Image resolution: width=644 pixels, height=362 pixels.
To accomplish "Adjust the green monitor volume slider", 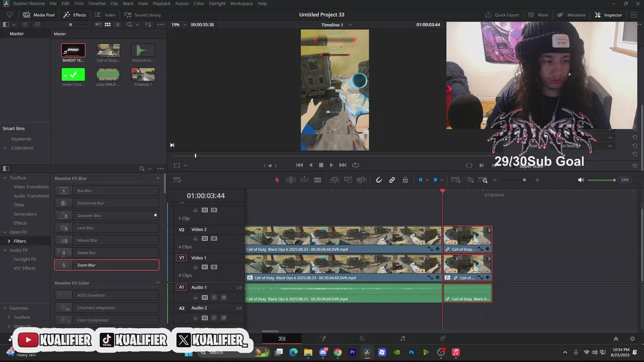I will tap(601, 180).
